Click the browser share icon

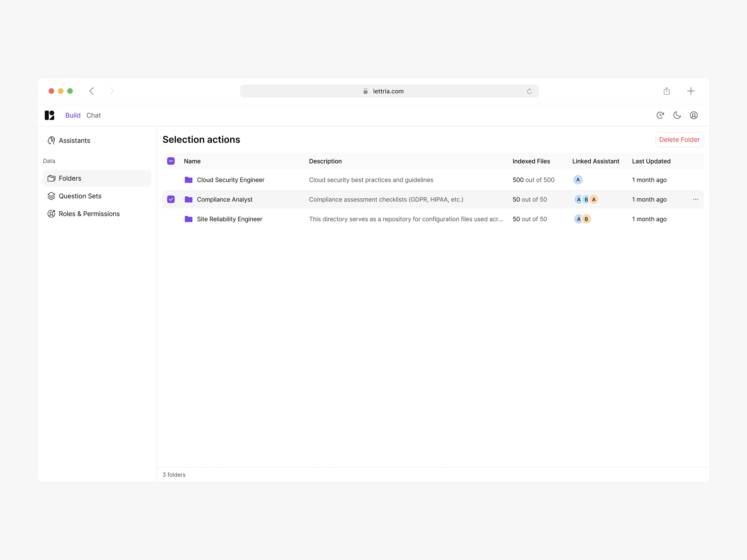click(666, 91)
